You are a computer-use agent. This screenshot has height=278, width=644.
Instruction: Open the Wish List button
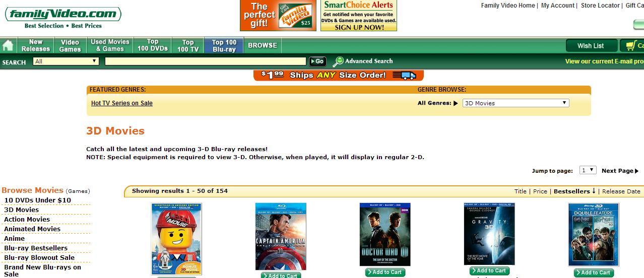pyautogui.click(x=591, y=46)
